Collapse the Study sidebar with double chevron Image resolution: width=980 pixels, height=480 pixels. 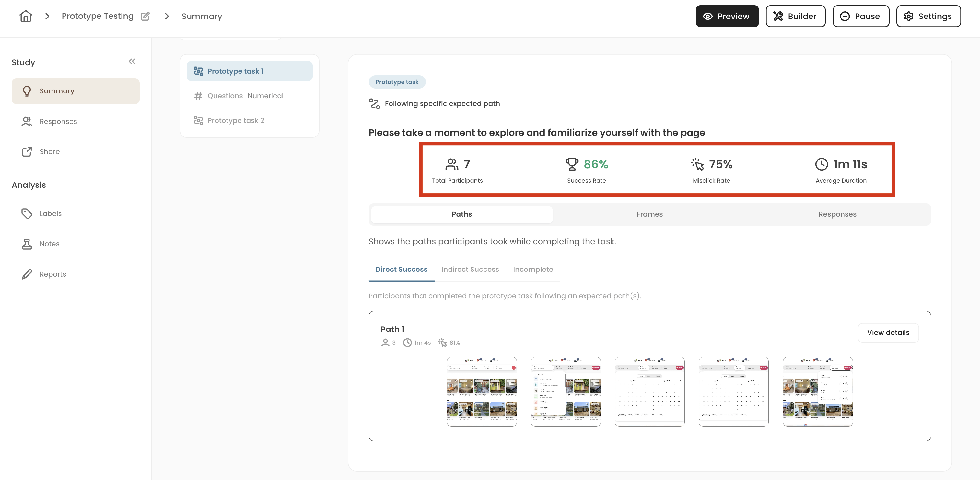click(132, 62)
